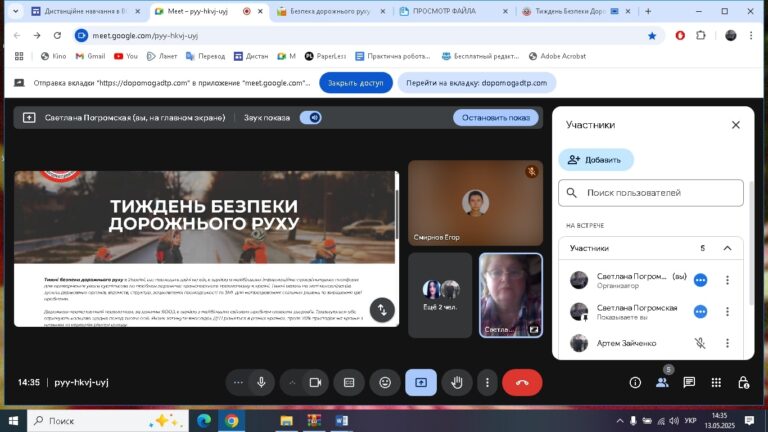Collapse the Участники list chevron
The image size is (768, 432).
727,248
